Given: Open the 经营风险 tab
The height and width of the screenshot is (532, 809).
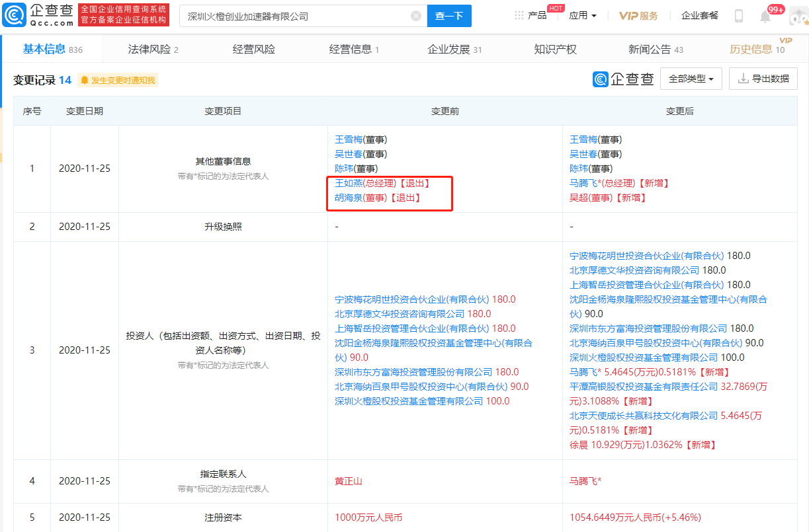Looking at the screenshot, I should [254, 50].
